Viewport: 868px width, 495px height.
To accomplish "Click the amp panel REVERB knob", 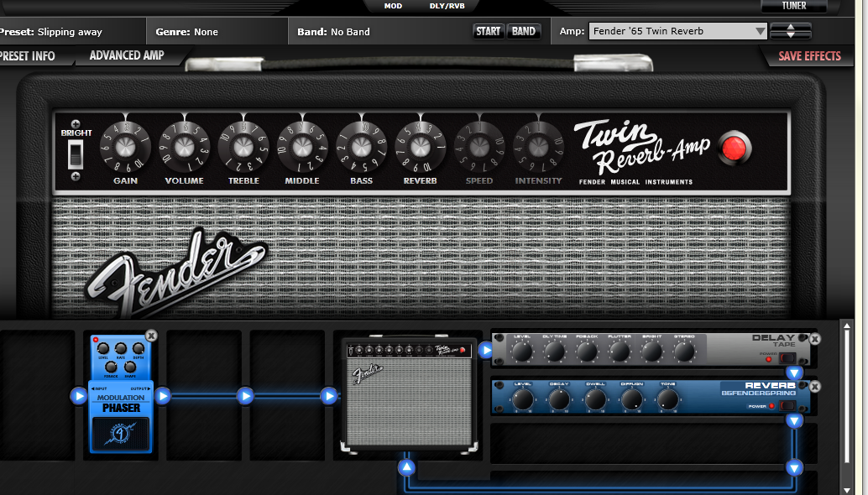I will click(x=421, y=147).
